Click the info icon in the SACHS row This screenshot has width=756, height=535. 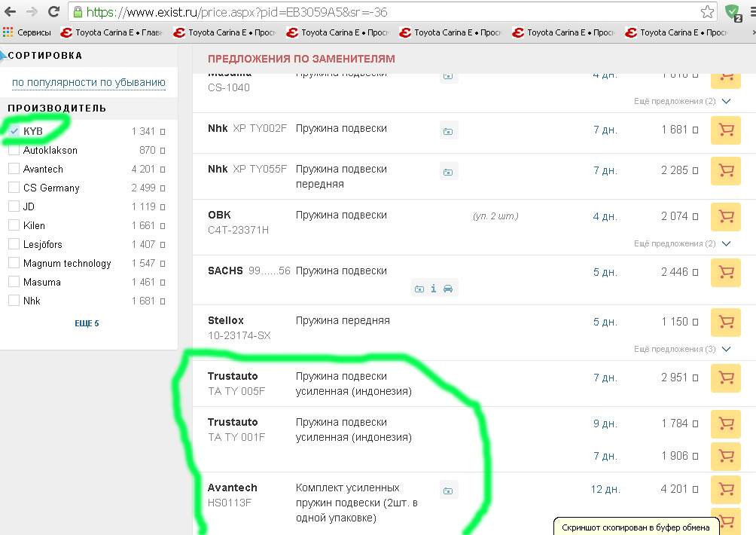pos(434,288)
